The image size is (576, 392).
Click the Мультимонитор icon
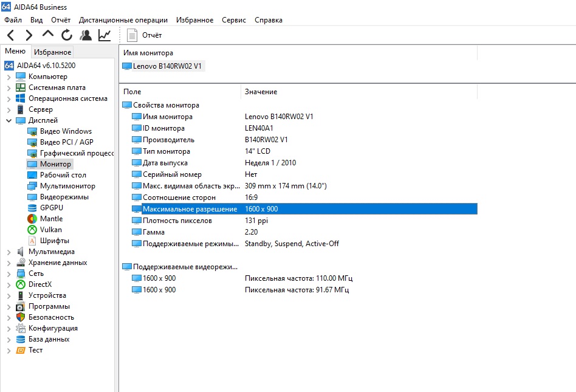[x=32, y=186]
